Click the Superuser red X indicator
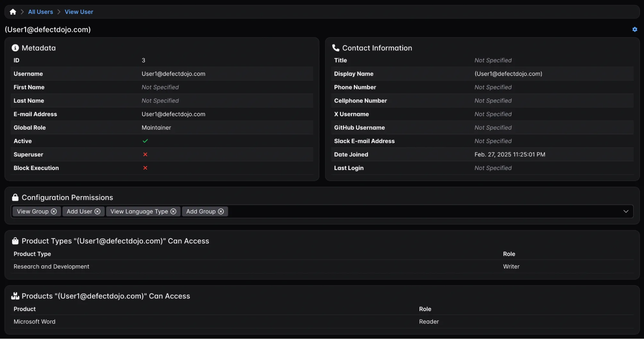The width and height of the screenshot is (644, 339). pyautogui.click(x=145, y=155)
